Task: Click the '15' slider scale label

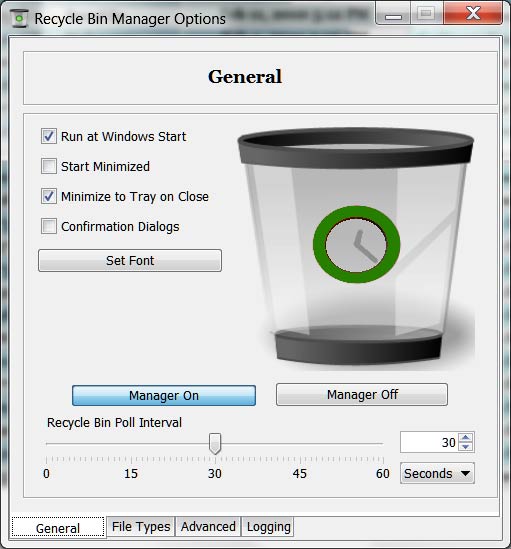Action: 131,474
